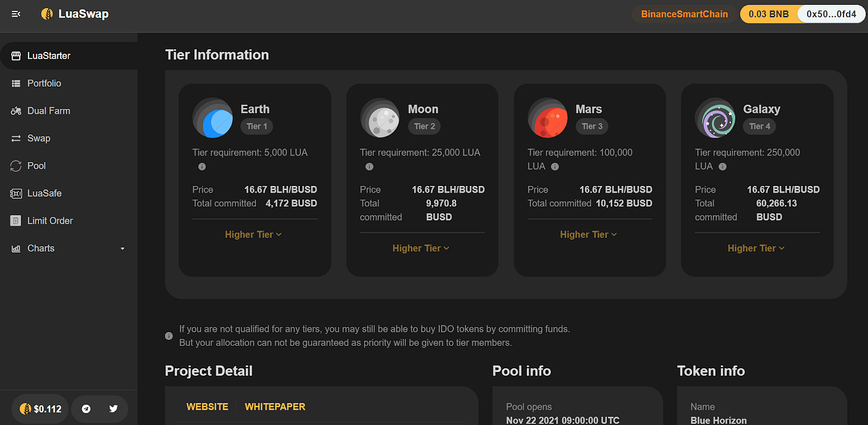Click the Limit Order document icon
The height and width of the screenshot is (425, 868).
point(16,221)
